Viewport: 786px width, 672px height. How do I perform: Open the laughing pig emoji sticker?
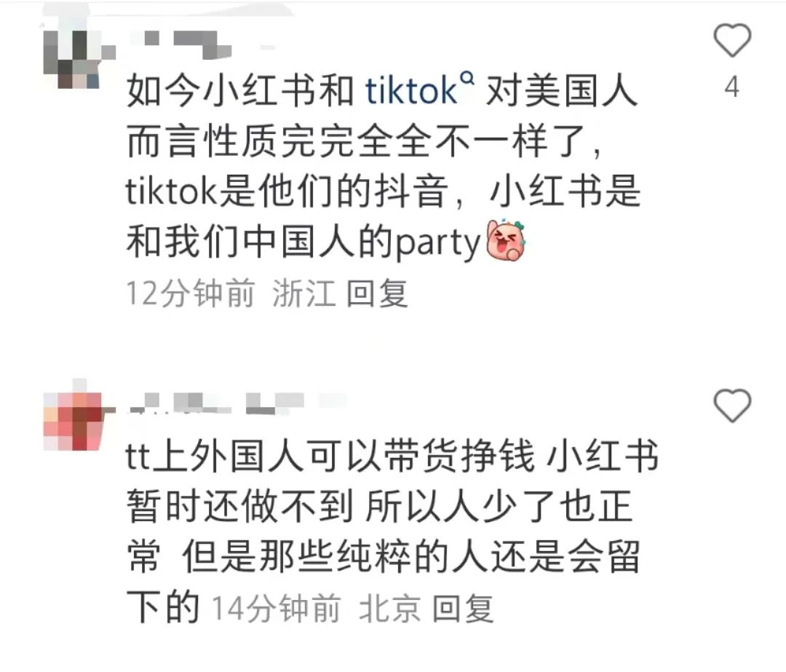[x=507, y=240]
